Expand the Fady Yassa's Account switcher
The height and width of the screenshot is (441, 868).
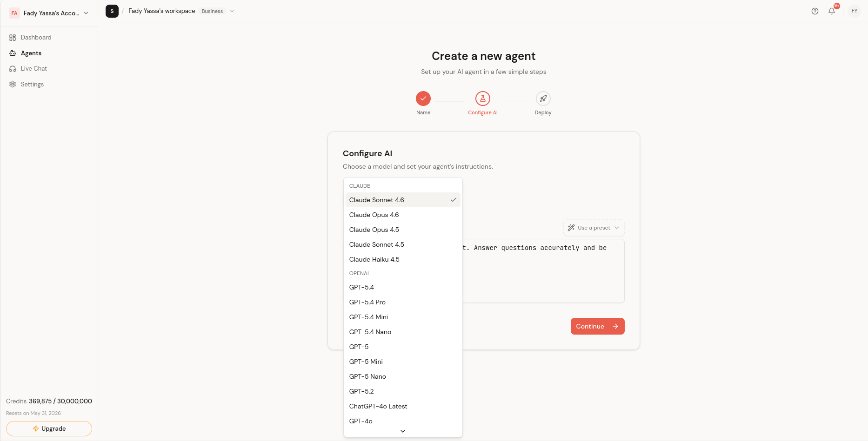pyautogui.click(x=49, y=13)
